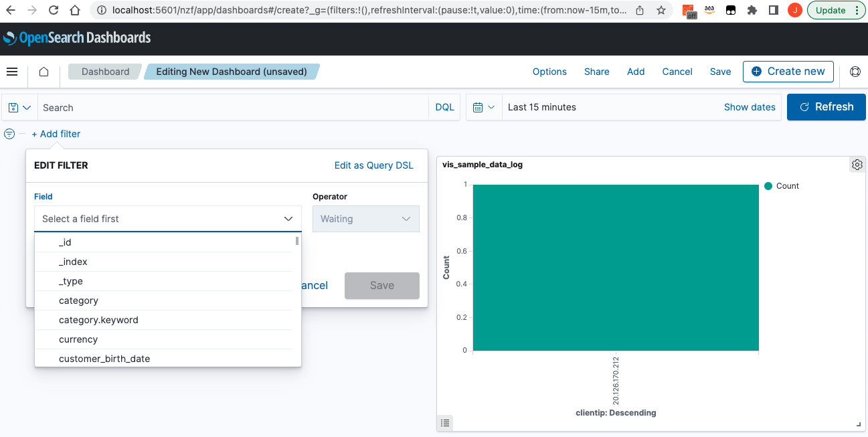Click the OpenSearch Dashboards home icon

point(43,72)
